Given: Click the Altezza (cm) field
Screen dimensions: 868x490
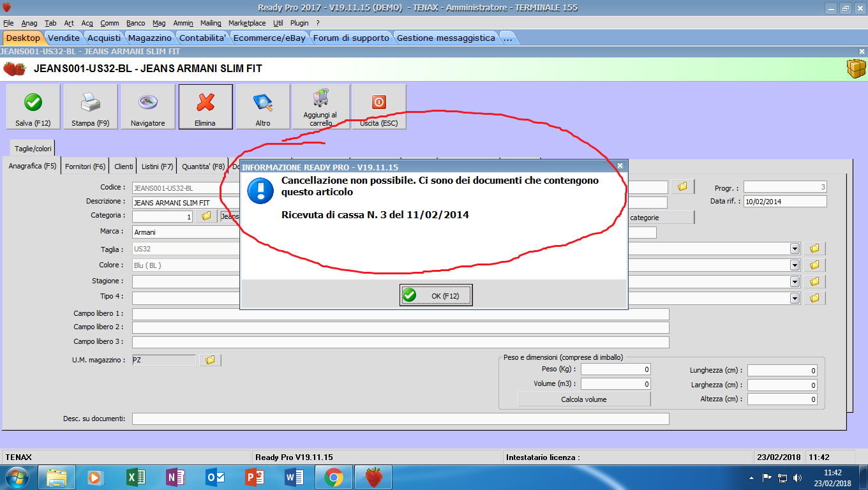Looking at the screenshot, I should point(782,399).
